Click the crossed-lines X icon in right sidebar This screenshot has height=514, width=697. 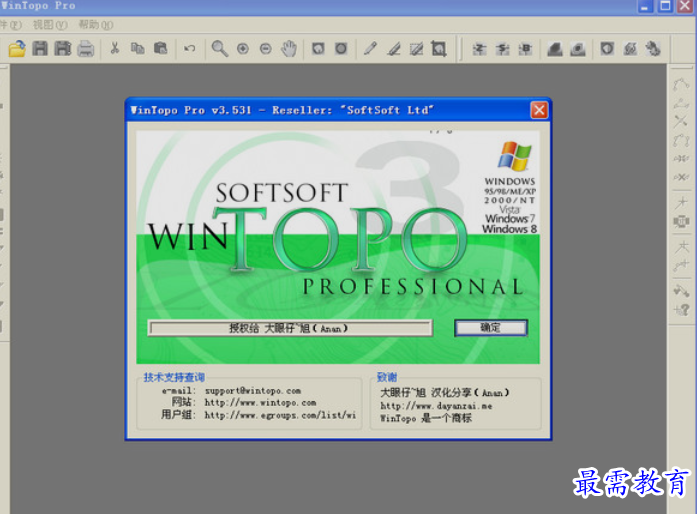tap(681, 121)
